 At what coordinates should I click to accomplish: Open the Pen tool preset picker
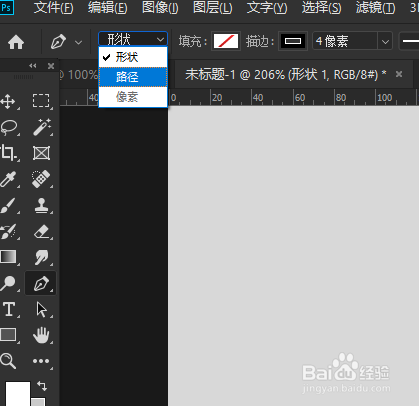tap(79, 42)
